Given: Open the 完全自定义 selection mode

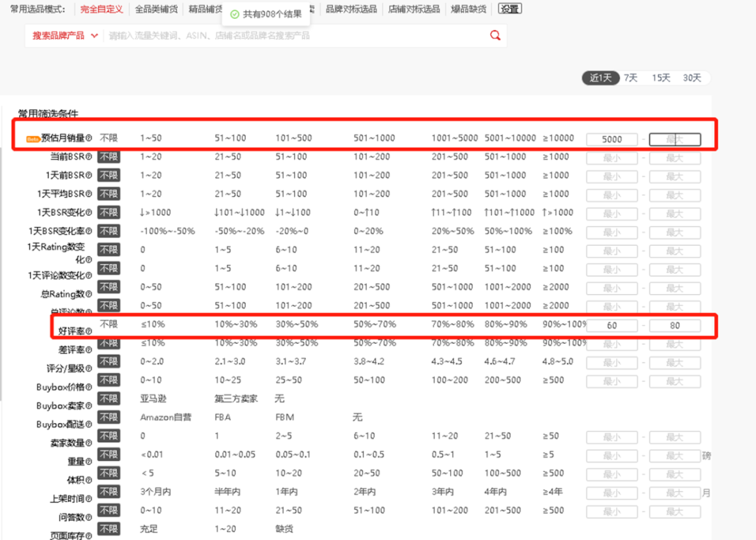Looking at the screenshot, I should click(103, 9).
